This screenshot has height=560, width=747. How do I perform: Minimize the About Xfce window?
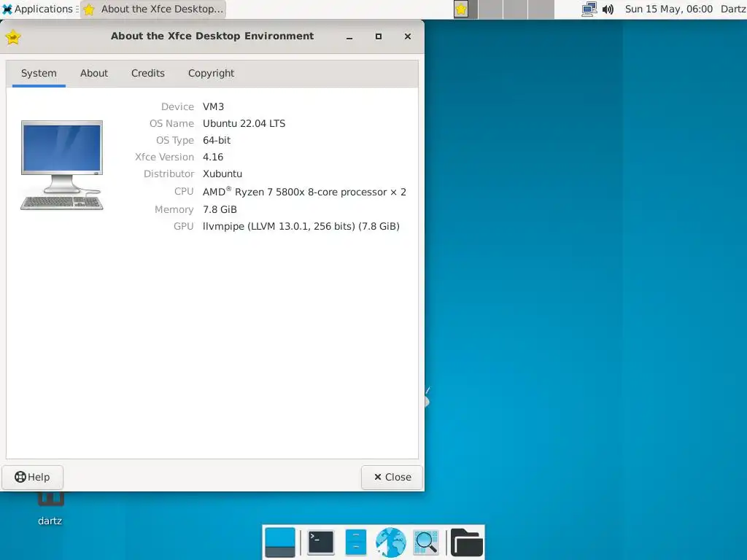tap(349, 36)
